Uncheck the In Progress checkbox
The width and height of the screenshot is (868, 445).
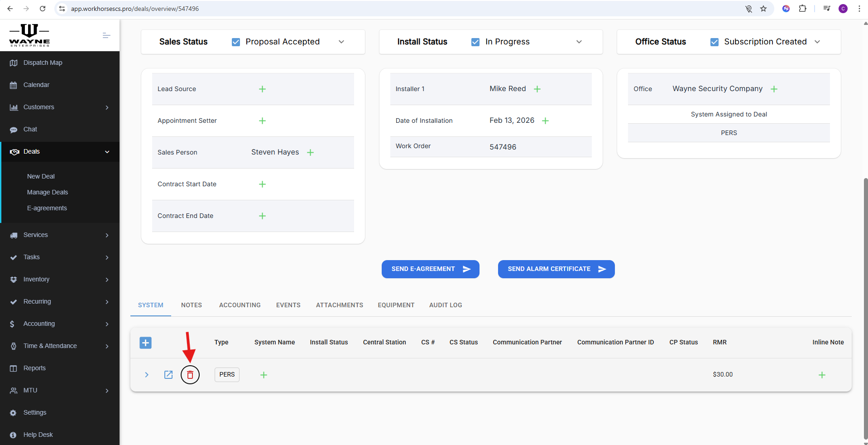click(475, 42)
